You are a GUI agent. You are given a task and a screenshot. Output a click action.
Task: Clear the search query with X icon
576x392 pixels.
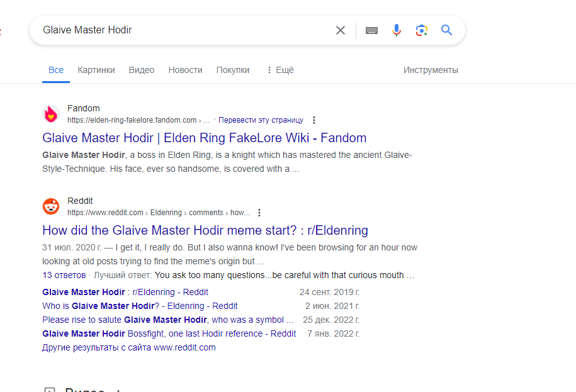pyautogui.click(x=341, y=30)
